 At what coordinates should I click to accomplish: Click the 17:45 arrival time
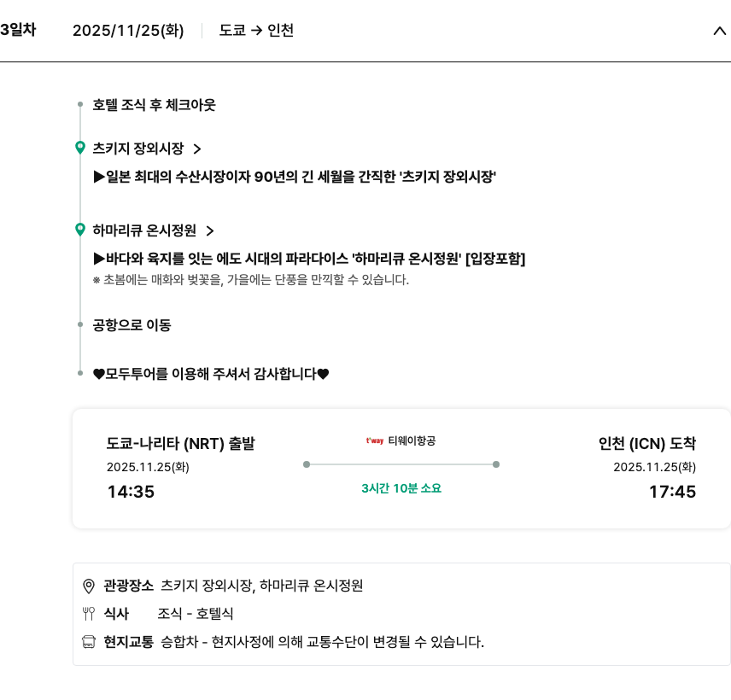coord(672,492)
